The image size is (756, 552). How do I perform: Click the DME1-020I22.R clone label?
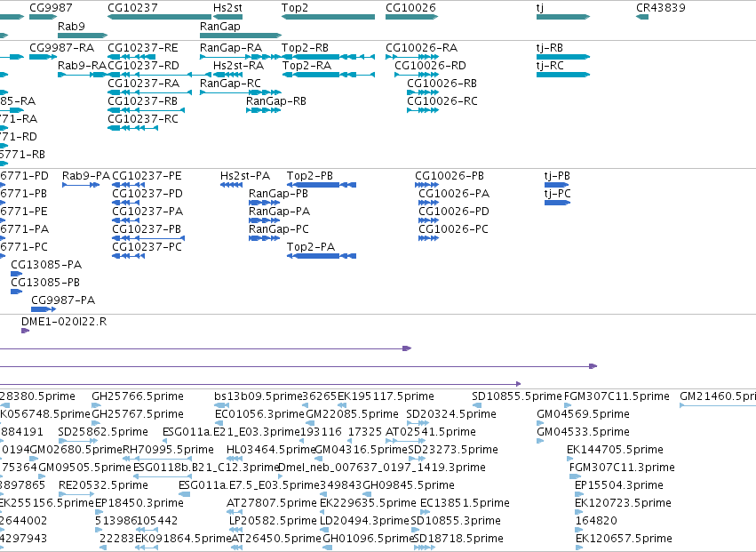(64, 322)
